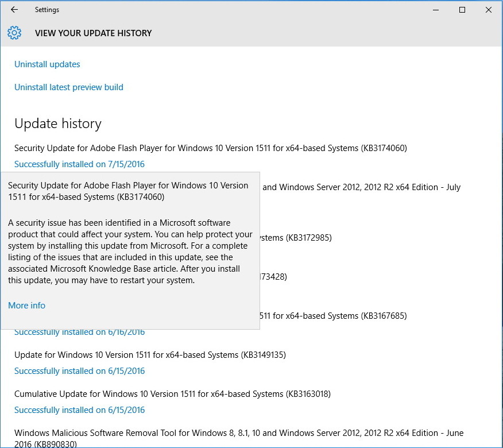Select the Cumulative Update KB3163018 entry
The image size is (503, 448).
[x=172, y=394]
